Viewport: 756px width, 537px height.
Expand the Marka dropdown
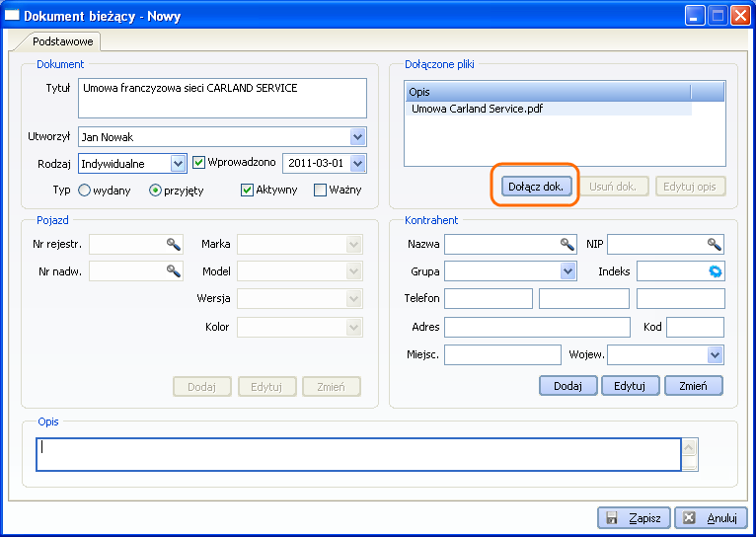[354, 245]
